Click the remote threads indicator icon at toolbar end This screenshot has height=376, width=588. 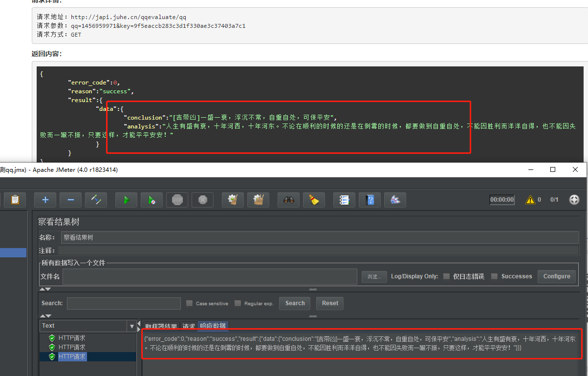[x=574, y=200]
